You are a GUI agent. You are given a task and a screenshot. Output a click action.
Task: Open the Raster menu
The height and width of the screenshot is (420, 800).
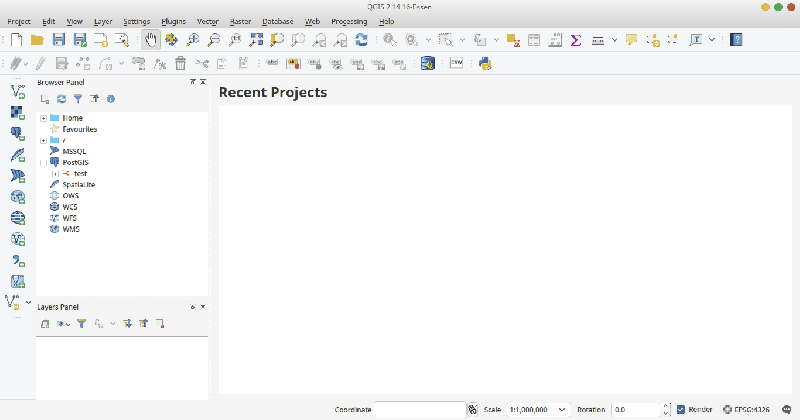click(x=240, y=21)
